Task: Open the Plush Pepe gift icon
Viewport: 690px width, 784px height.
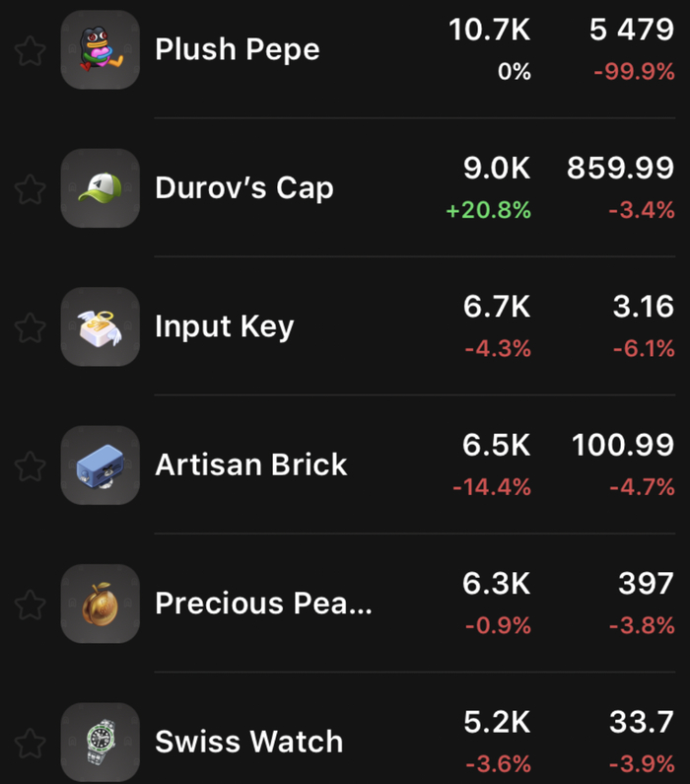Action: (x=100, y=50)
